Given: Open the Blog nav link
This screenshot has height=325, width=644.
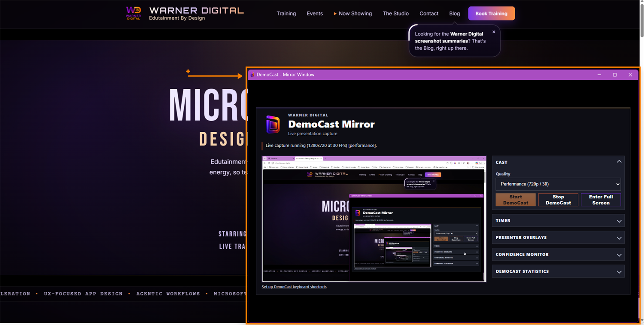Looking at the screenshot, I should 454,14.
